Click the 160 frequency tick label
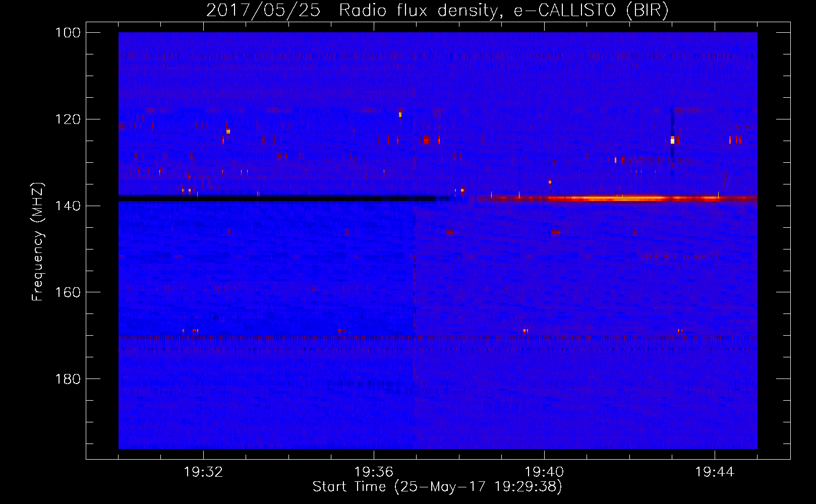816x504 pixels. 68,292
